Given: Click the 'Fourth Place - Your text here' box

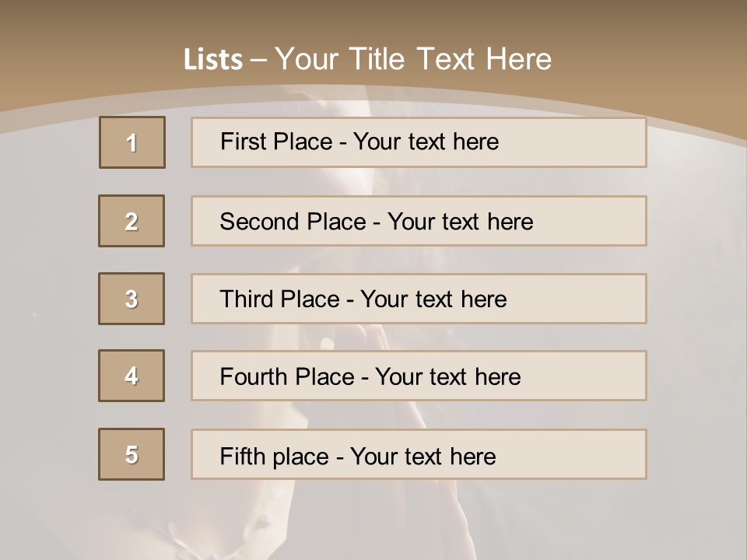Looking at the screenshot, I should click(419, 376).
